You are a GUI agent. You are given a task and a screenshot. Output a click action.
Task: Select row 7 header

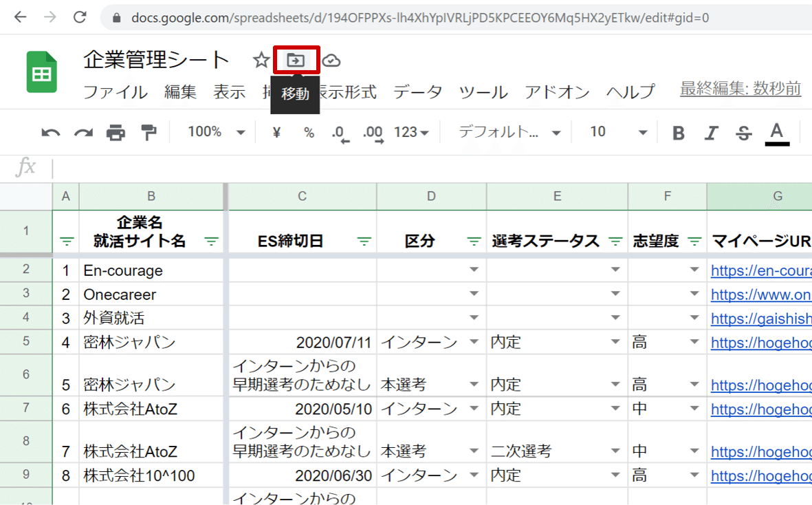[26, 408]
